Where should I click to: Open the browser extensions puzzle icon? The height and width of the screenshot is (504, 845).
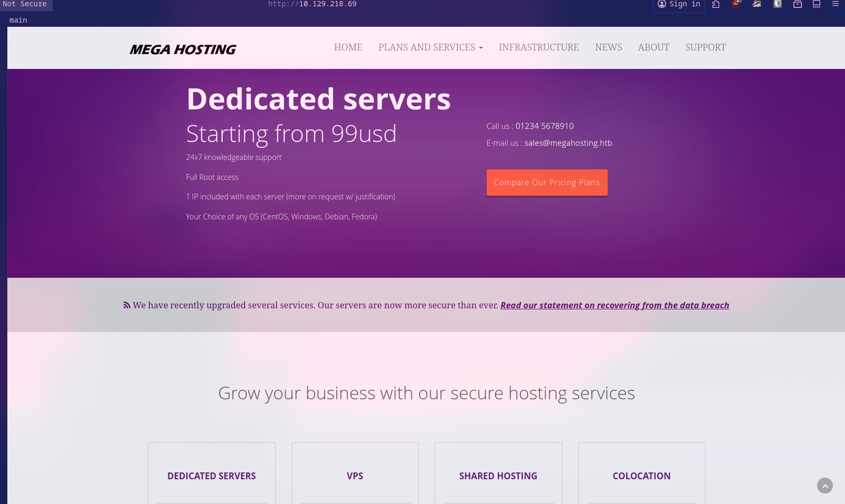(x=716, y=4)
